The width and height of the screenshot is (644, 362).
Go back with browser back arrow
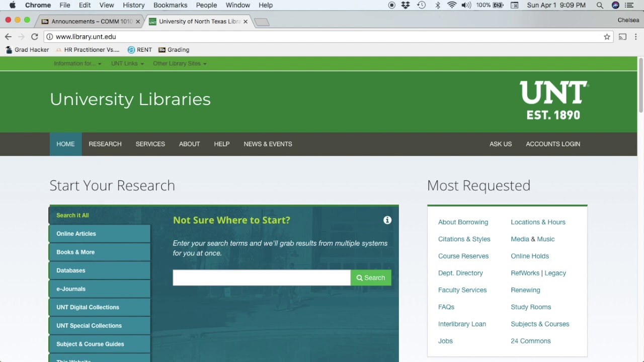(8, 37)
